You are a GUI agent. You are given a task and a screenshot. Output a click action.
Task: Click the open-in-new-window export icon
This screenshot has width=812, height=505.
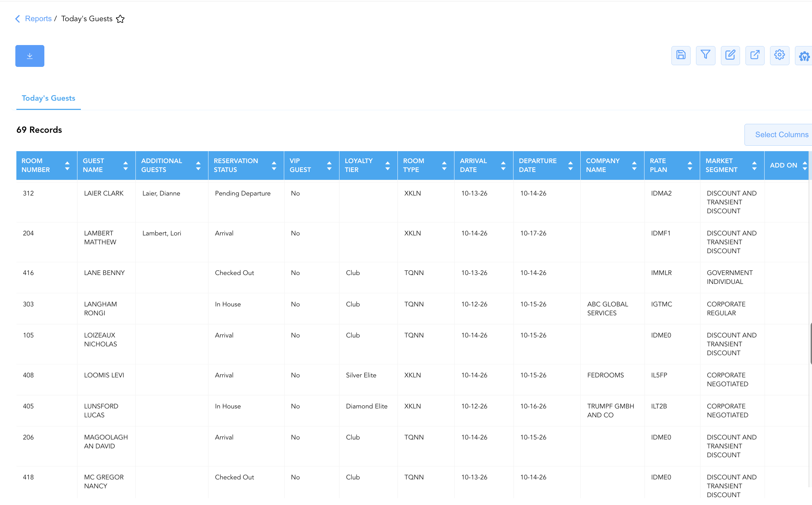[755, 55]
